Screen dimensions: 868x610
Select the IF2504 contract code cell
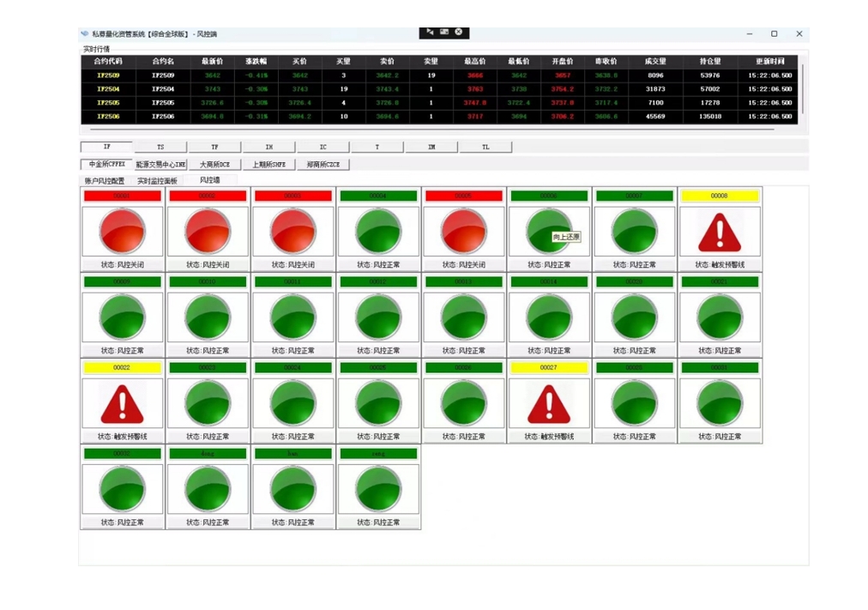tap(108, 89)
